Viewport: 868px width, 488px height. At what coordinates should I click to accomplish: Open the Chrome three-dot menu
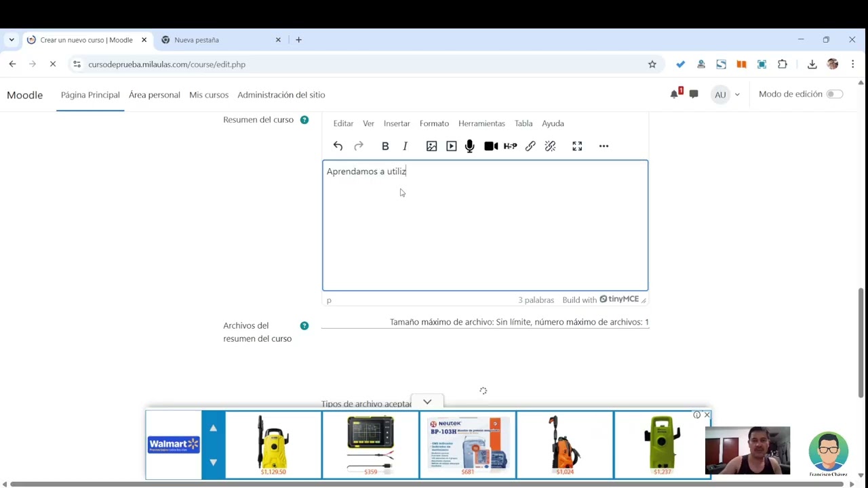coord(852,64)
